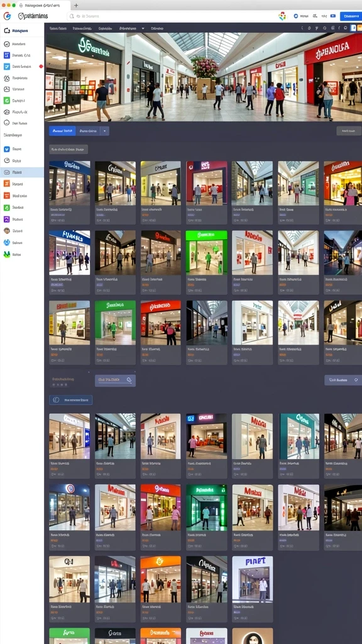Click the blue highlighted icon on the dark toolbar
Screen dimensions: 362x644
pyautogui.click(x=353, y=28)
